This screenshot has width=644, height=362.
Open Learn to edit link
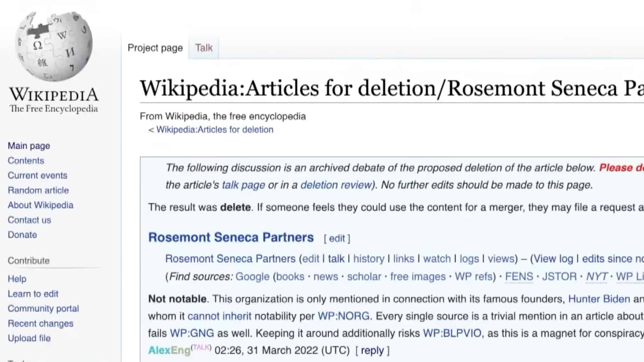pyautogui.click(x=33, y=294)
